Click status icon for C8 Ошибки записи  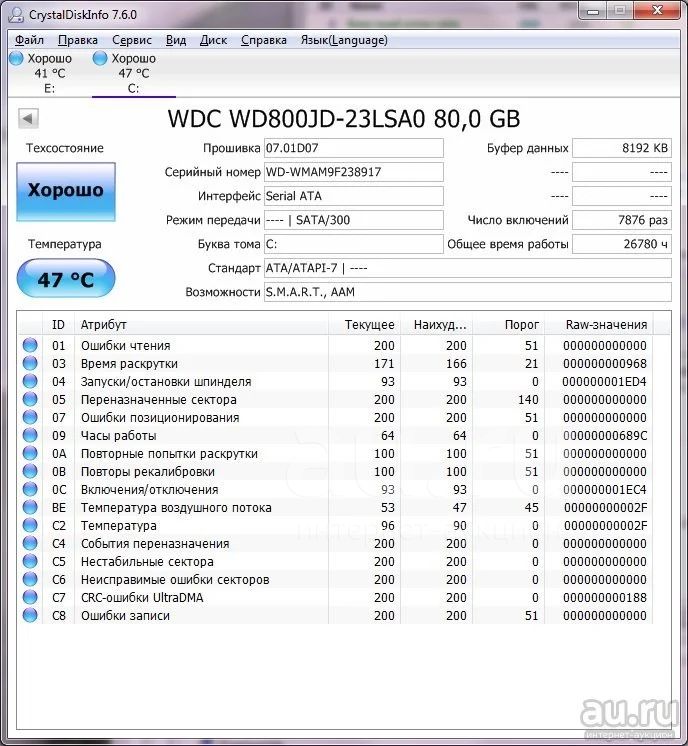30,615
